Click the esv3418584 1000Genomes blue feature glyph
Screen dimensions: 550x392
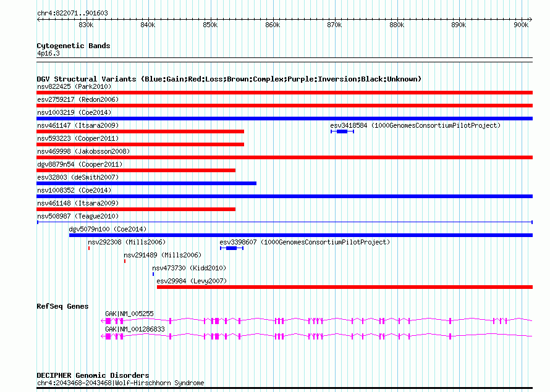[x=342, y=131]
